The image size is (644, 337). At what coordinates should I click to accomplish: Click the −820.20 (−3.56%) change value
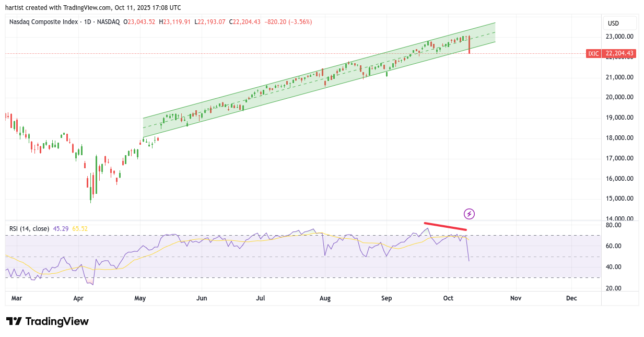(288, 22)
